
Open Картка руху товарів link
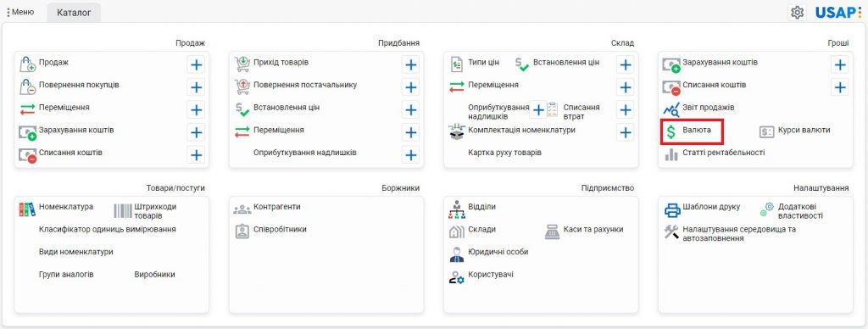coord(505,153)
